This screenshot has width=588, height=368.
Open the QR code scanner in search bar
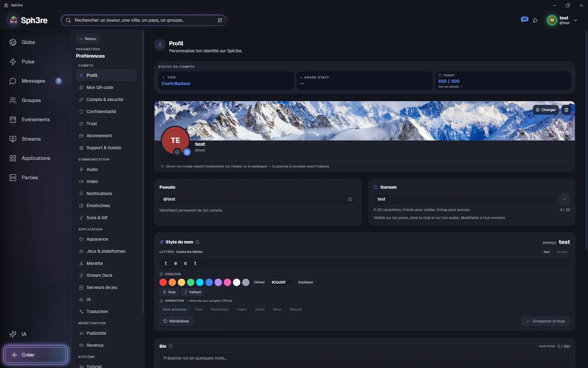[220, 20]
